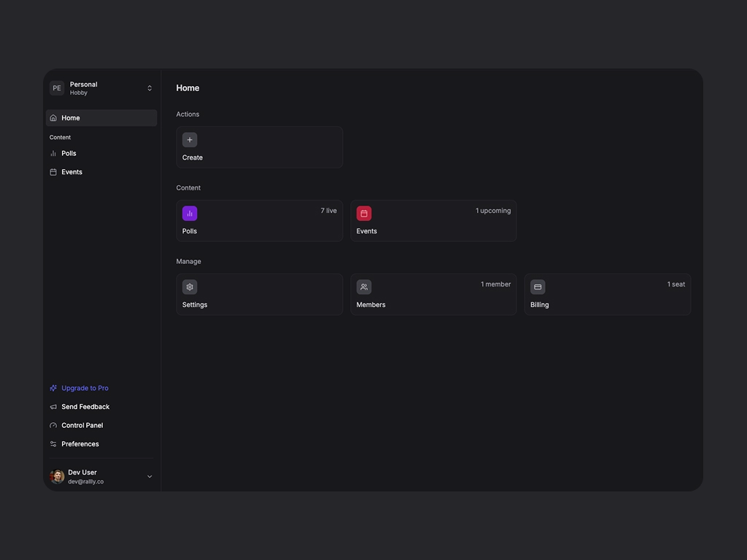Expand the Personal workspace switcher
Viewport: 747px width, 560px height.
click(150, 88)
